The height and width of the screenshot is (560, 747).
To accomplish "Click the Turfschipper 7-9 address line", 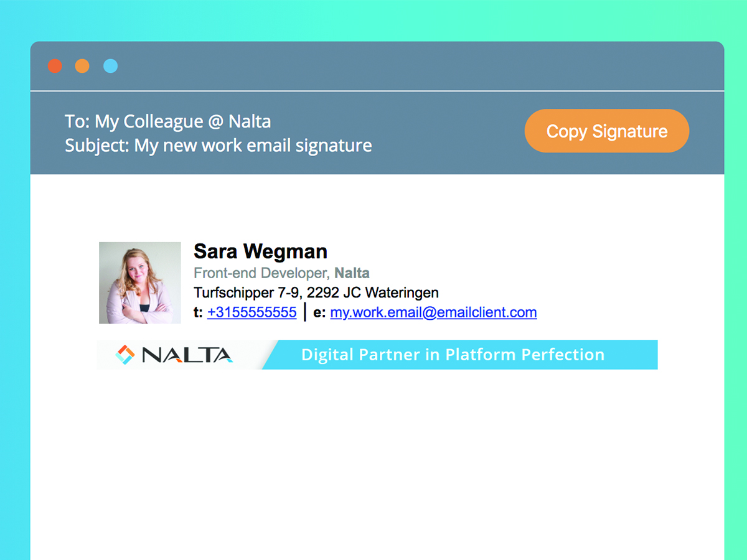I will point(316,292).
